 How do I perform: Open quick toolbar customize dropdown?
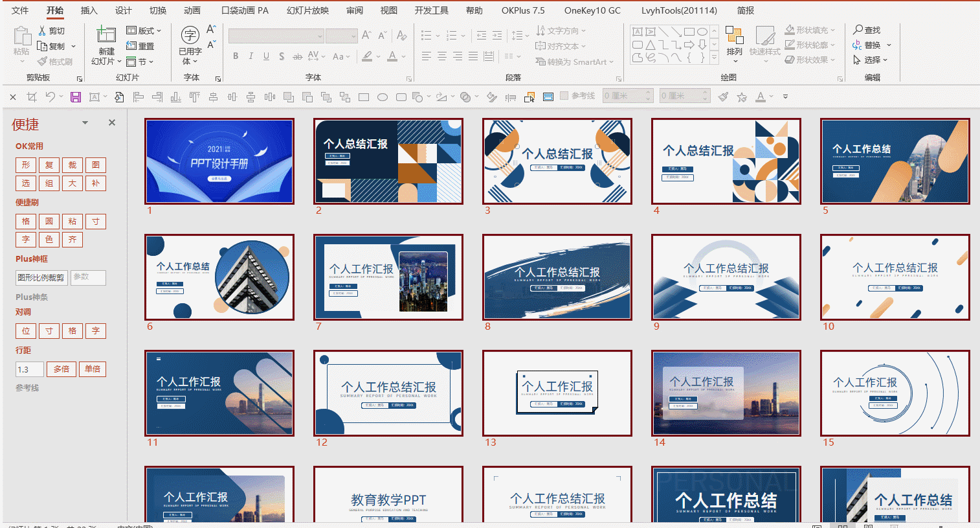click(785, 97)
